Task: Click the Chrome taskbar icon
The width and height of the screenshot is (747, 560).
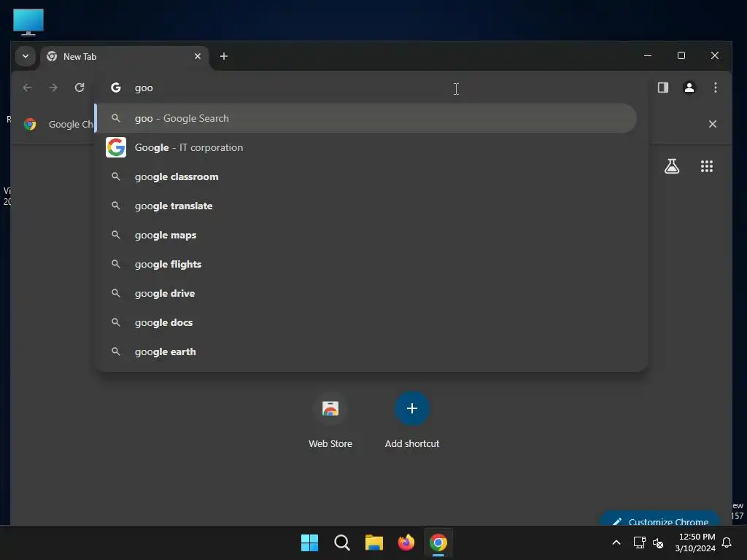Action: (438, 542)
